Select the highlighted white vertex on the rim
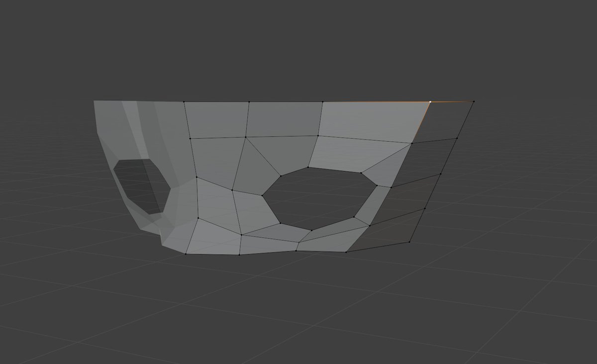 click(430, 101)
